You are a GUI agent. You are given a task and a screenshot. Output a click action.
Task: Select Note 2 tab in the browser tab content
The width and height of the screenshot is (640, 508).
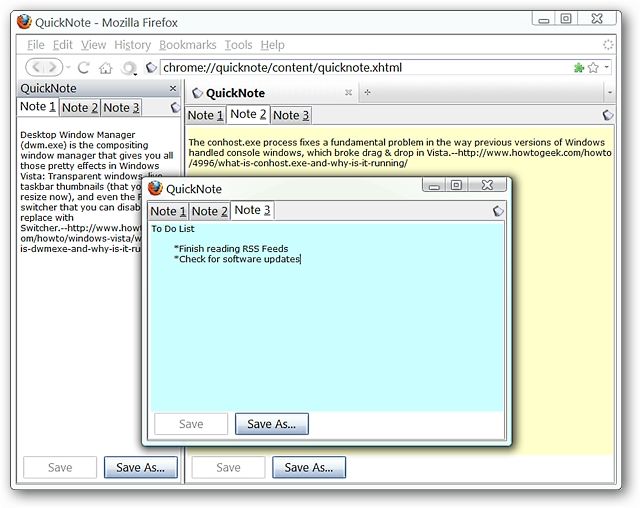click(248, 114)
